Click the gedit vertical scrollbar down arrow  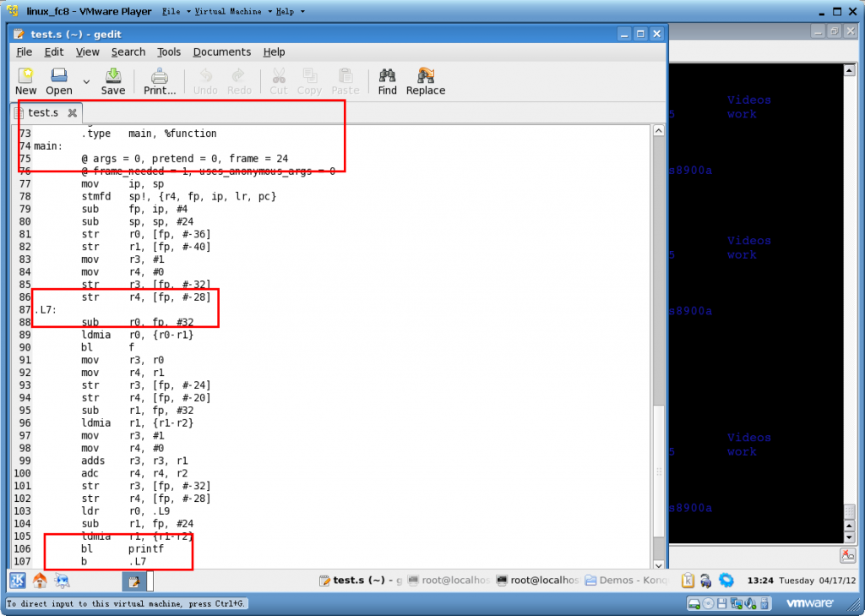tap(659, 563)
